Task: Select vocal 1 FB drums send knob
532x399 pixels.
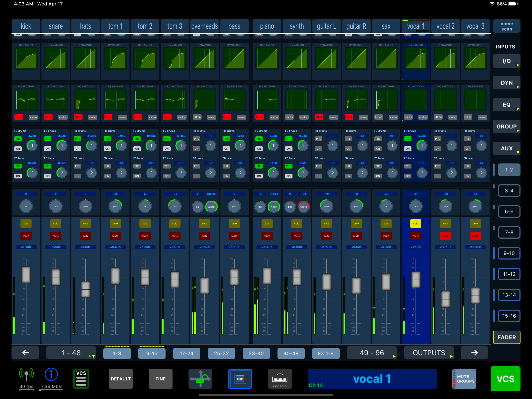Action: click(422, 146)
